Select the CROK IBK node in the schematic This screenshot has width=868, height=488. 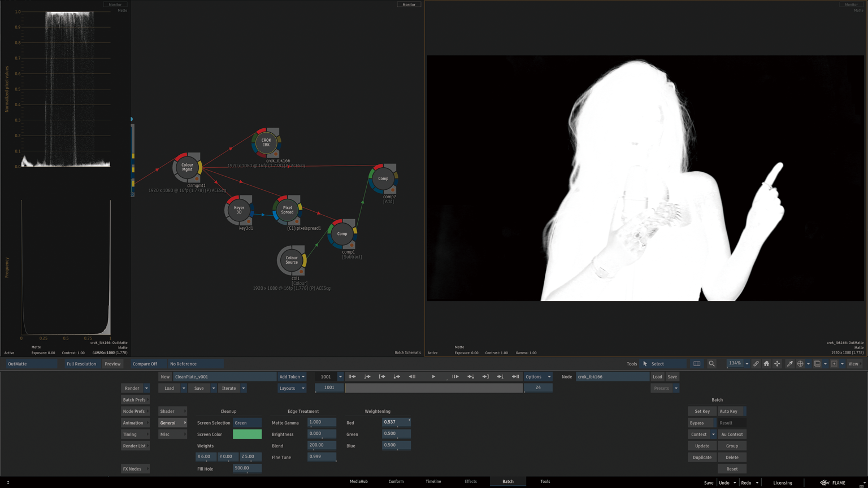(x=266, y=143)
